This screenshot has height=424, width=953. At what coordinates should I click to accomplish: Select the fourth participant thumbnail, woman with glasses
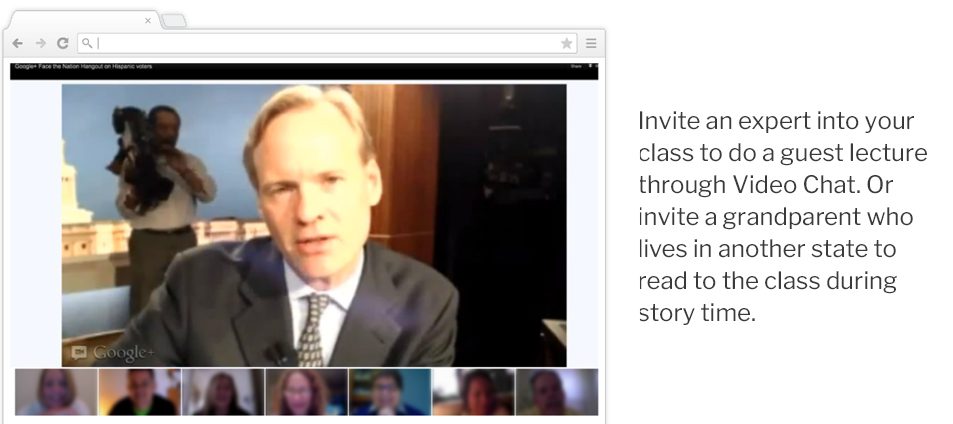tap(306, 392)
